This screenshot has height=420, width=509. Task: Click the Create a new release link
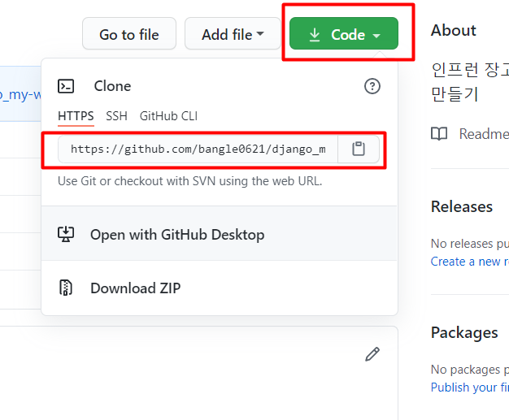click(x=470, y=262)
